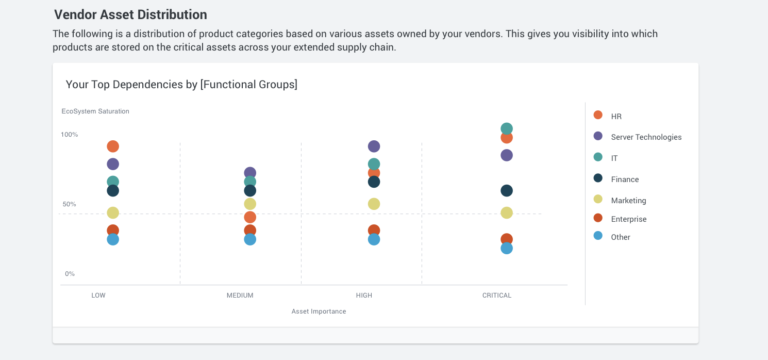Select the Marketing legend dot
Screen dimensions: 768x360
click(x=598, y=199)
